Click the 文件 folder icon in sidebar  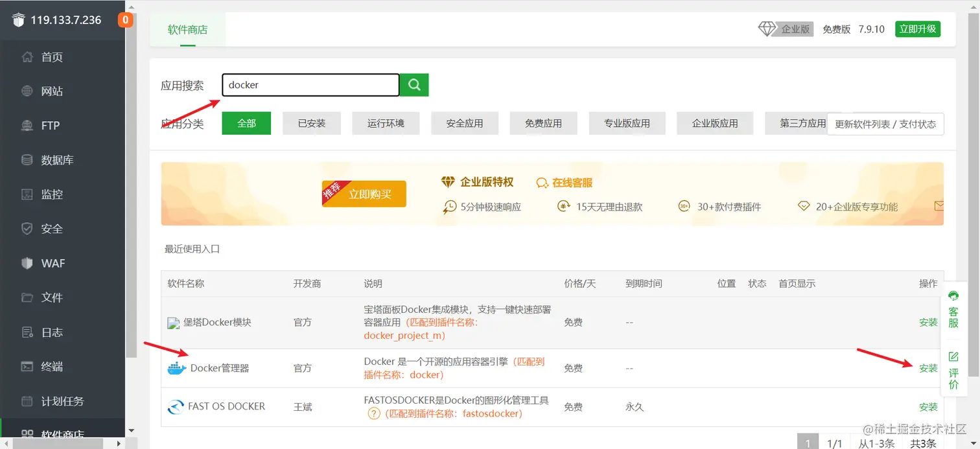click(27, 297)
